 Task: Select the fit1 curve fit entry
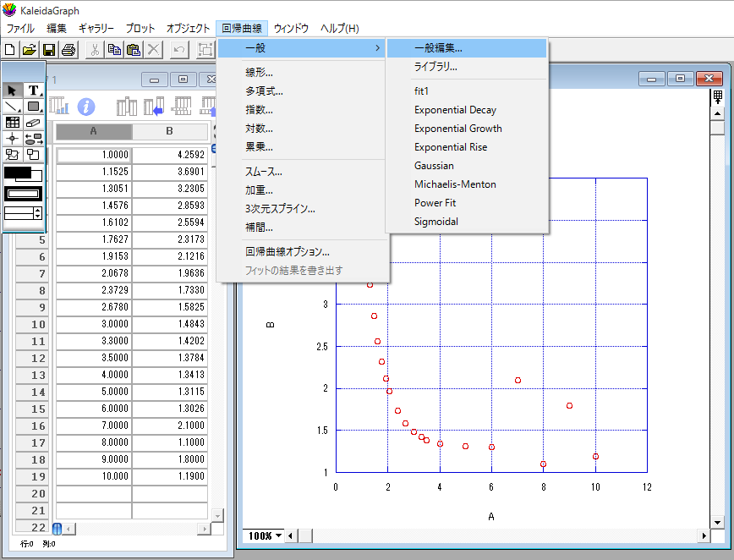click(467, 91)
